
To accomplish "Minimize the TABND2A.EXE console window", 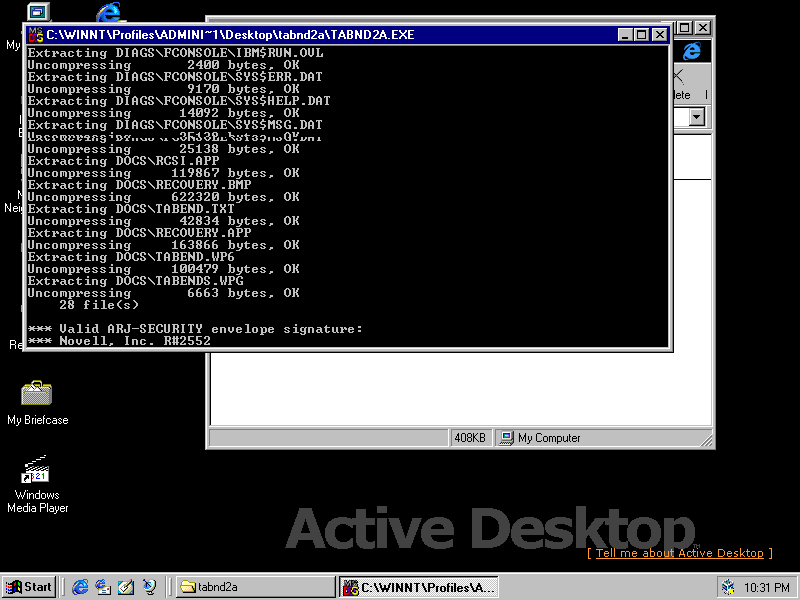I will [x=626, y=35].
